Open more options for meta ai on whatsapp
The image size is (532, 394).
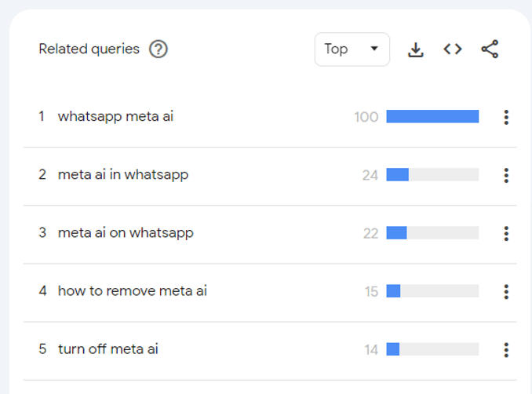pos(506,233)
